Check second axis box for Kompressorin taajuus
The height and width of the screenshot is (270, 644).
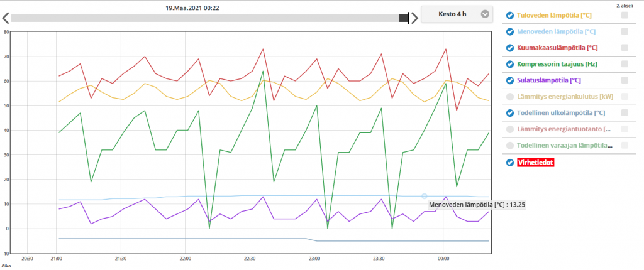pyautogui.click(x=625, y=64)
